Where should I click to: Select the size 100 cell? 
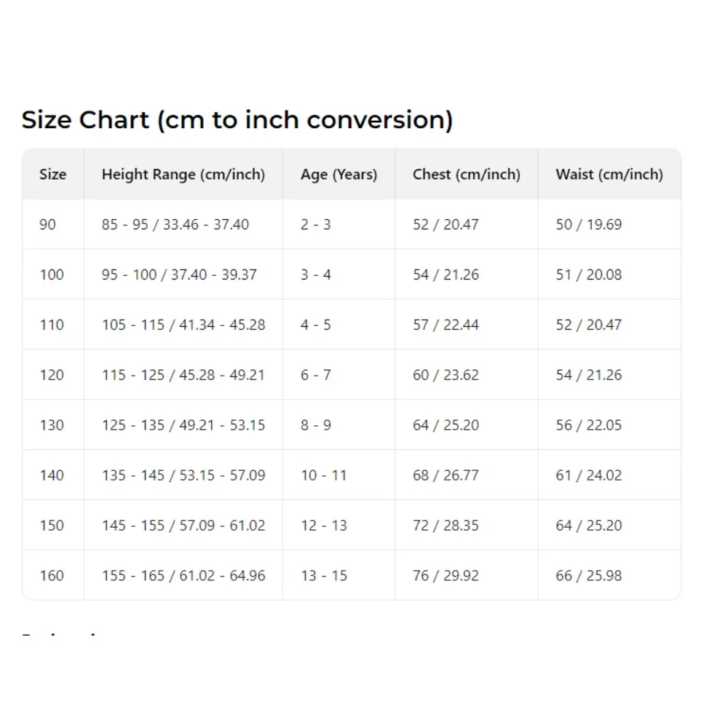coord(52,275)
